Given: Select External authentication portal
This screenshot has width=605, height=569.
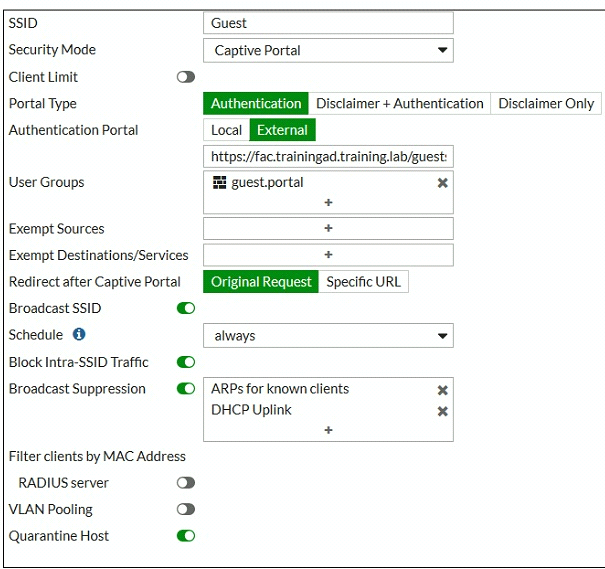Looking at the screenshot, I should (282, 130).
